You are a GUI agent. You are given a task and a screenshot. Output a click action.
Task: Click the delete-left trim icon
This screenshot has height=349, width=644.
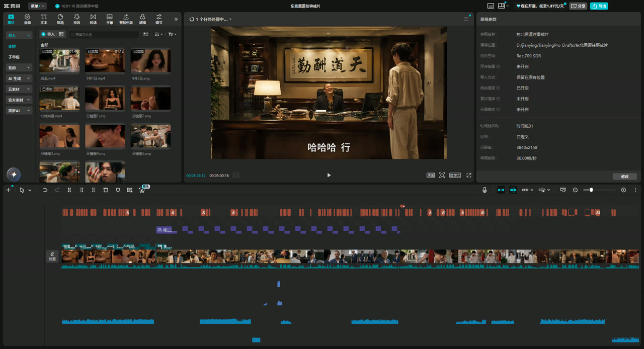pos(82,190)
